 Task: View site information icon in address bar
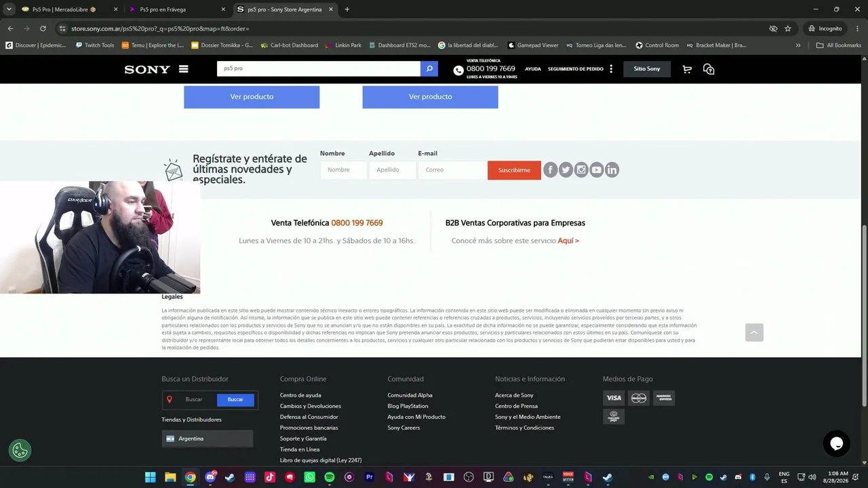pos(62,28)
